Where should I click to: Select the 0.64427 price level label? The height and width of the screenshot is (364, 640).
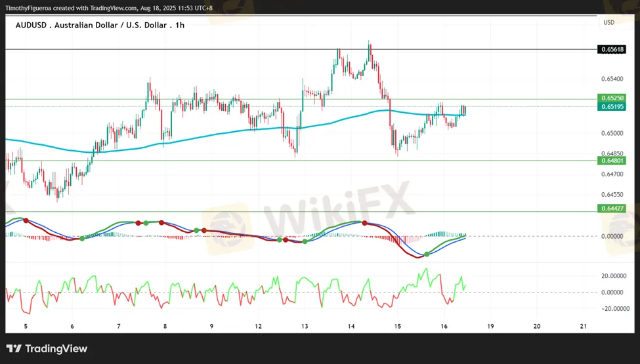point(612,209)
